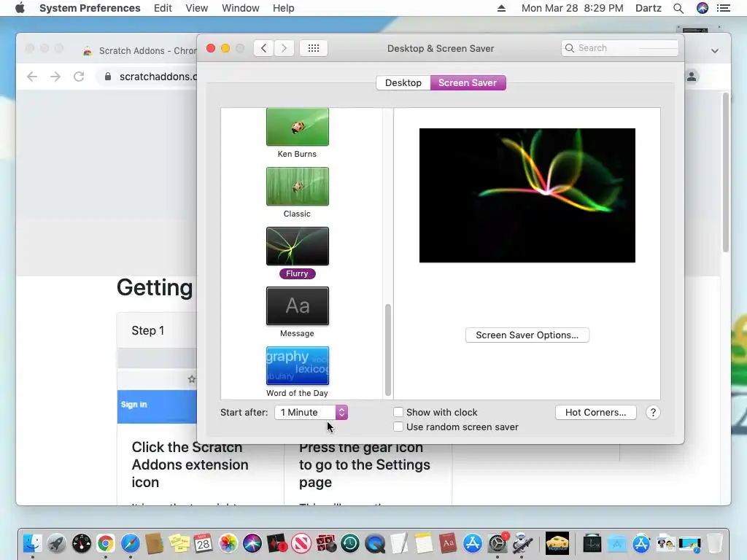Go back in System Preferences
The image size is (747, 560).
(x=263, y=48)
